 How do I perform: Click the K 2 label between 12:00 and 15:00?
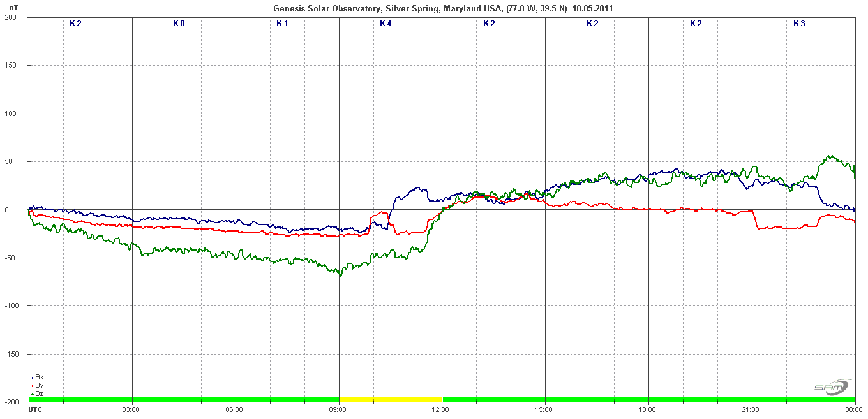(489, 24)
